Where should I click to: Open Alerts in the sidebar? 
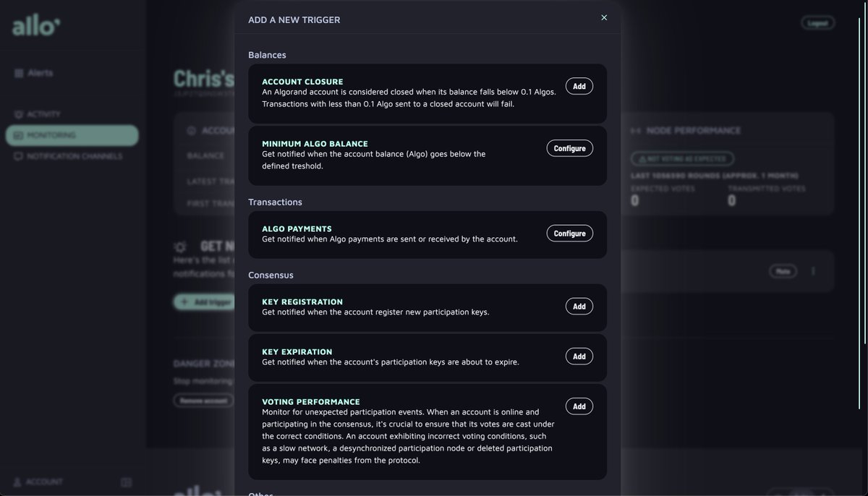coord(33,73)
